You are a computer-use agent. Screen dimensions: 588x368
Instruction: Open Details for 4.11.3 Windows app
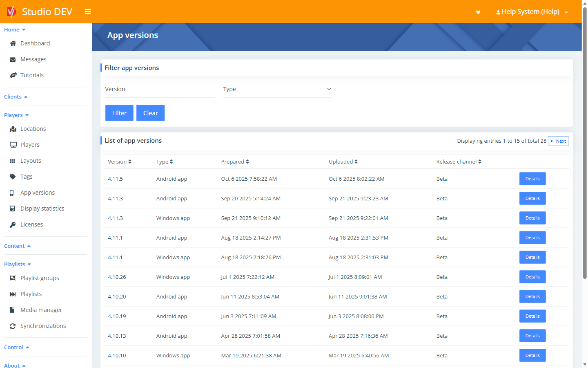[532, 218]
